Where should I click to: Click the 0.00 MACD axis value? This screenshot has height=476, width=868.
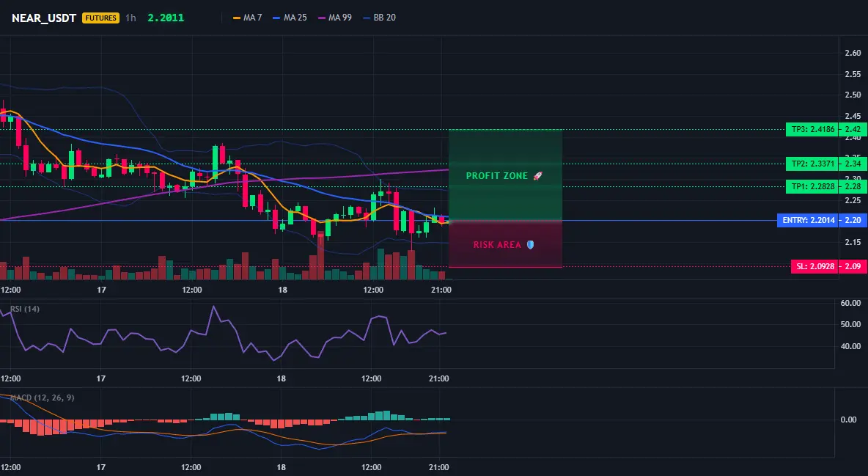(849, 420)
